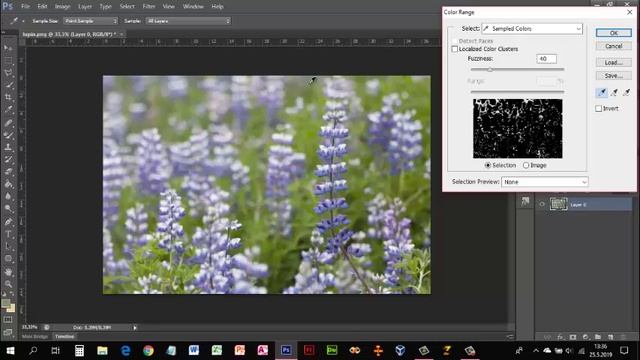Click the Load... button
Screen dimensions: 640x360
coord(613,62)
